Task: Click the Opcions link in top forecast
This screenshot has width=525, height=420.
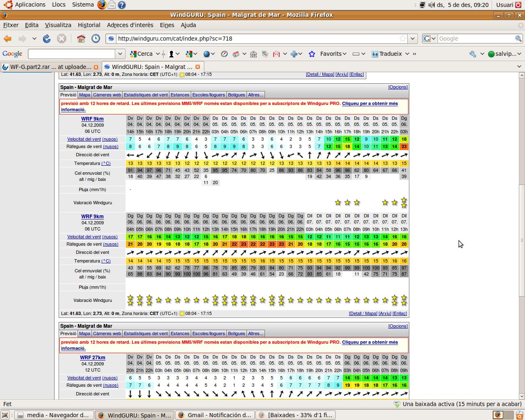Action: click(397, 87)
